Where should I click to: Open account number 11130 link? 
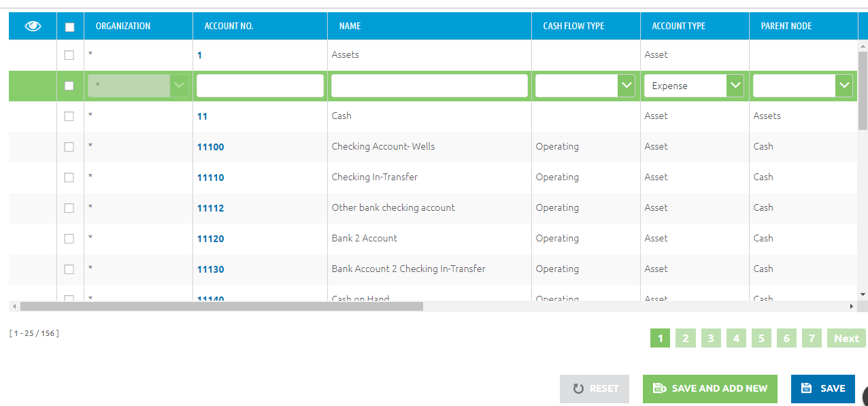point(210,269)
